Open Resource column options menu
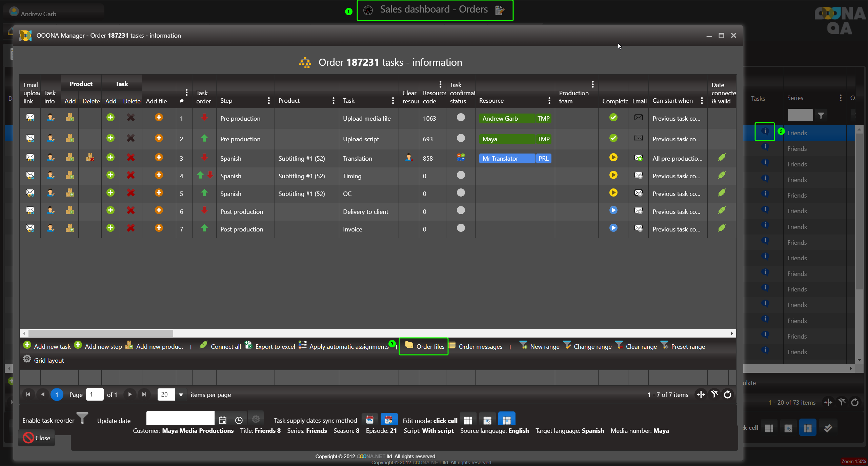The width and height of the screenshot is (868, 466). [549, 101]
